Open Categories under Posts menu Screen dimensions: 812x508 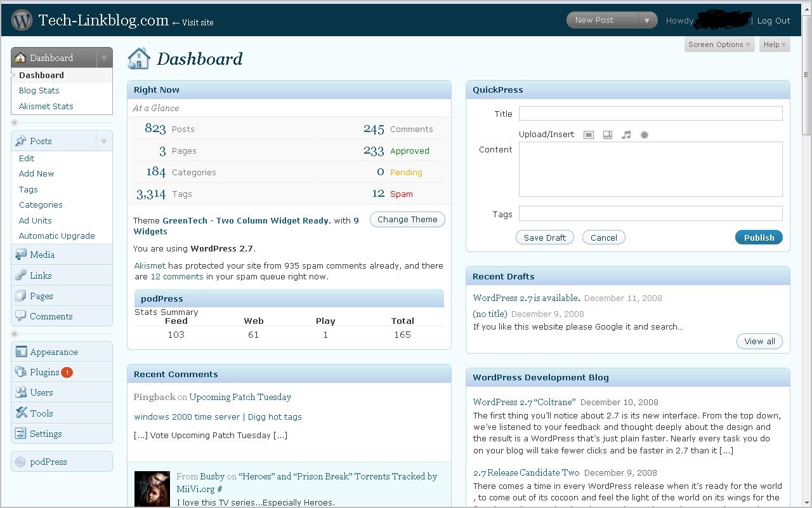[x=41, y=204]
